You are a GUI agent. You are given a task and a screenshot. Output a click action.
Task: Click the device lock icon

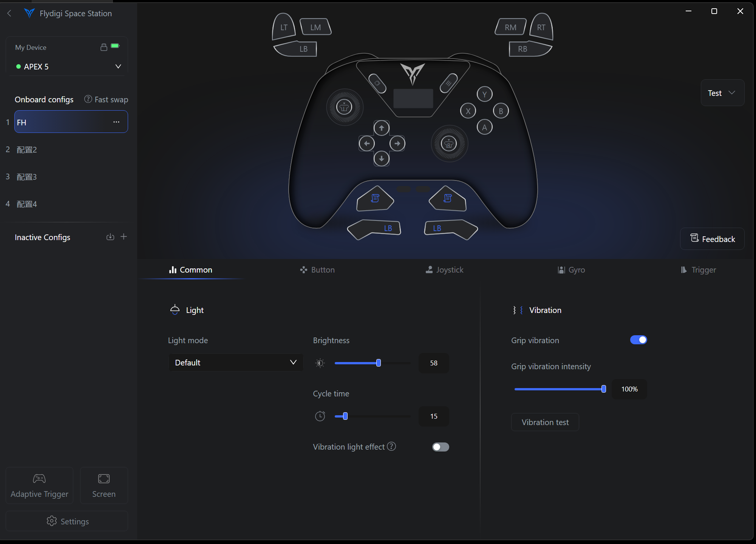coord(104,47)
